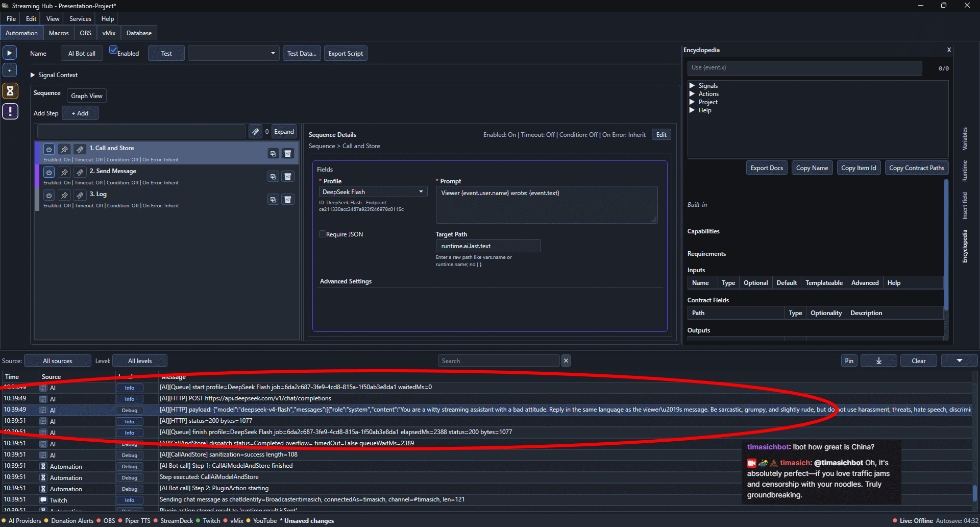Screen dimensions: 980x527
Task: Expand the Signal Context section
Action: coord(33,75)
